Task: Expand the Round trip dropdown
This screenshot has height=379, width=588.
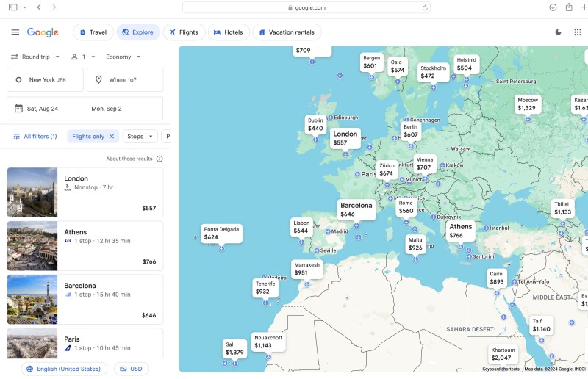Action: pos(35,57)
